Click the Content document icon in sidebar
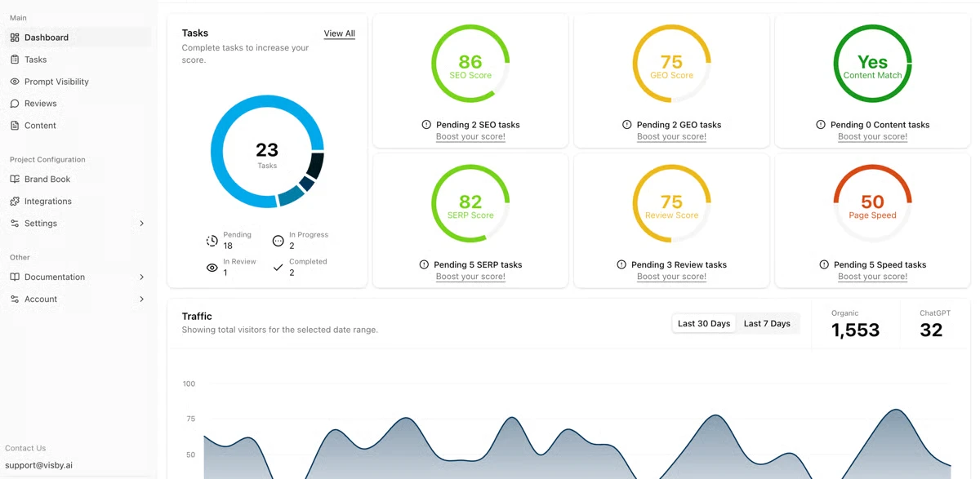This screenshot has height=479, width=980. pos(15,126)
